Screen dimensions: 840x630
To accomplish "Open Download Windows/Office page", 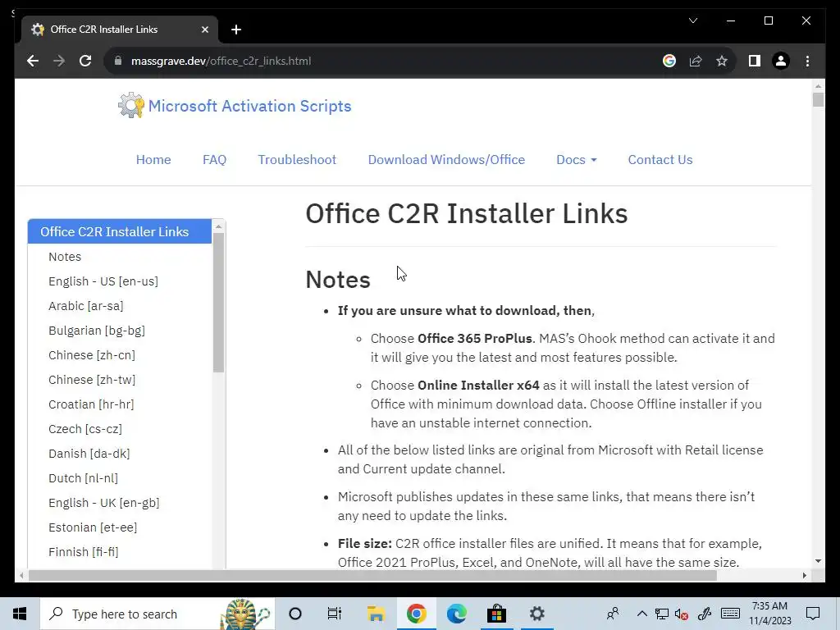I will click(x=446, y=160).
